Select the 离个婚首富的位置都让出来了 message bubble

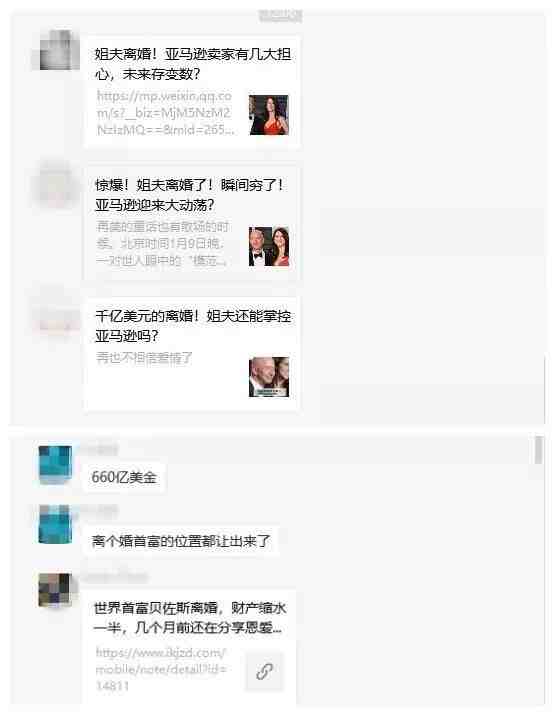pyautogui.click(x=181, y=541)
